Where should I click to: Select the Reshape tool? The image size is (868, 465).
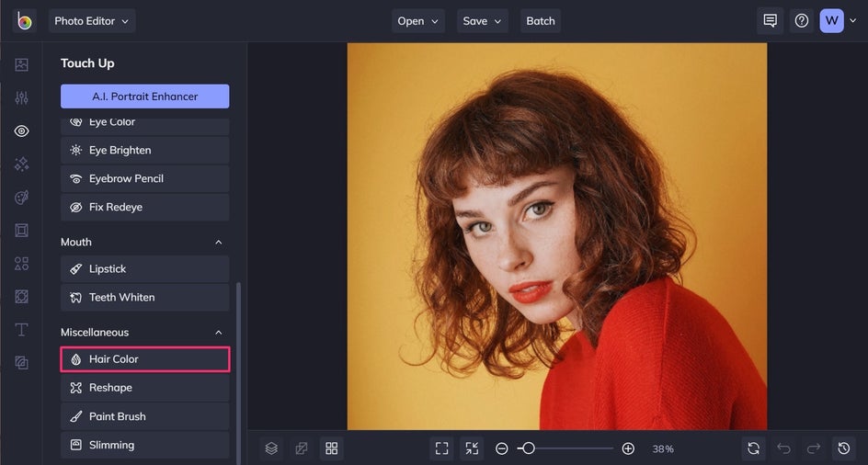point(145,388)
